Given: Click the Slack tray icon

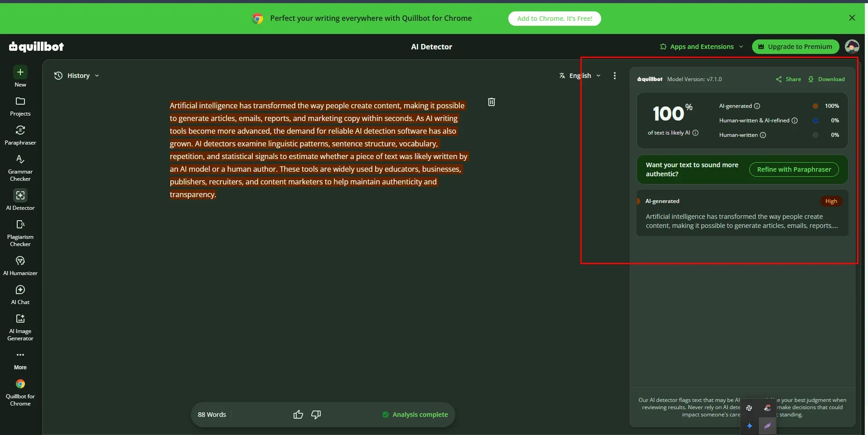Looking at the screenshot, I should tap(749, 408).
